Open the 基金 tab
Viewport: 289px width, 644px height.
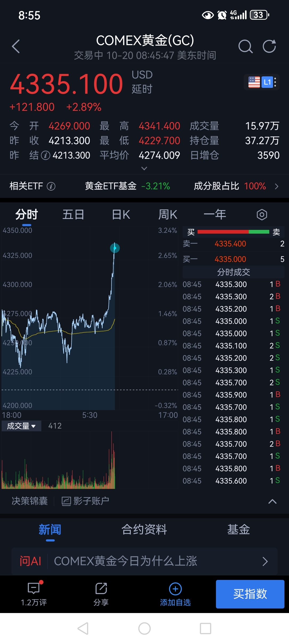[x=239, y=530]
